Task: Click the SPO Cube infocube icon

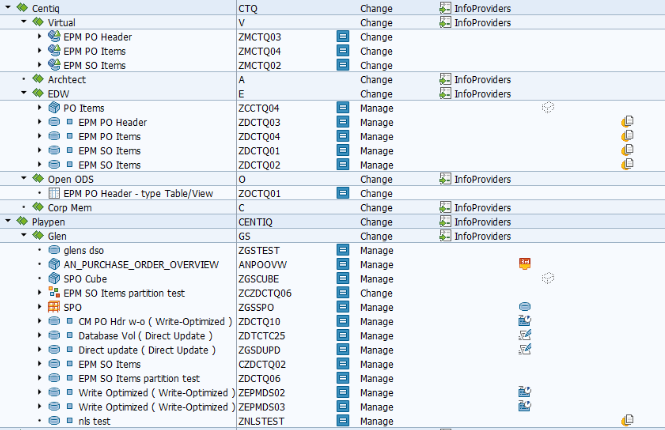Action: pos(54,278)
